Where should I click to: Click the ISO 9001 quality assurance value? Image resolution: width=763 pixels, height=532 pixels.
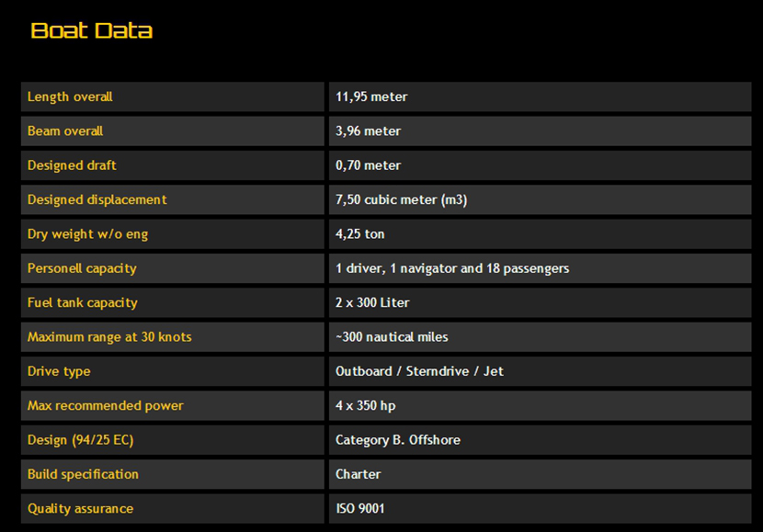[x=360, y=508]
